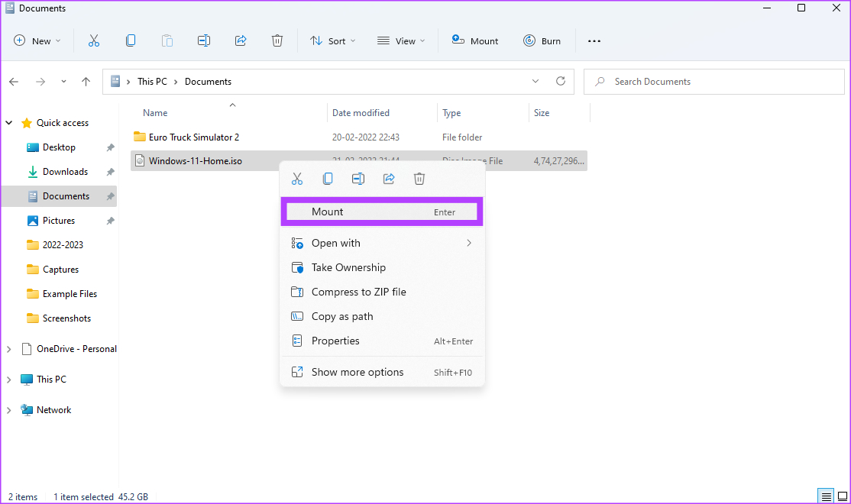This screenshot has height=504, width=851.
Task: Click the Rename icon on the toolbar
Action: [204, 40]
